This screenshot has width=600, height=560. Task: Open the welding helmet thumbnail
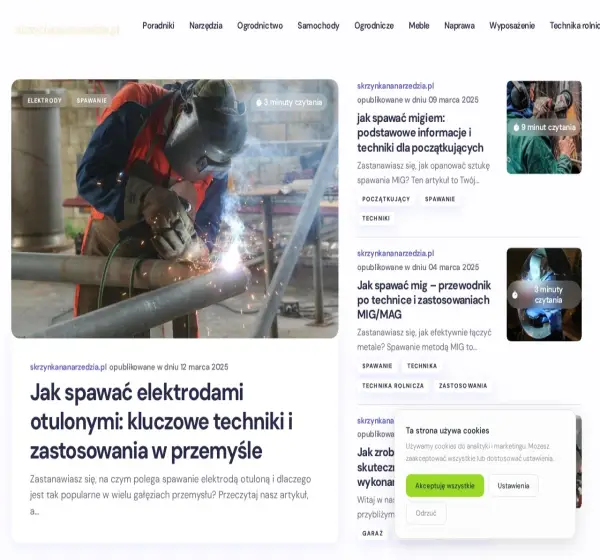[544, 294]
